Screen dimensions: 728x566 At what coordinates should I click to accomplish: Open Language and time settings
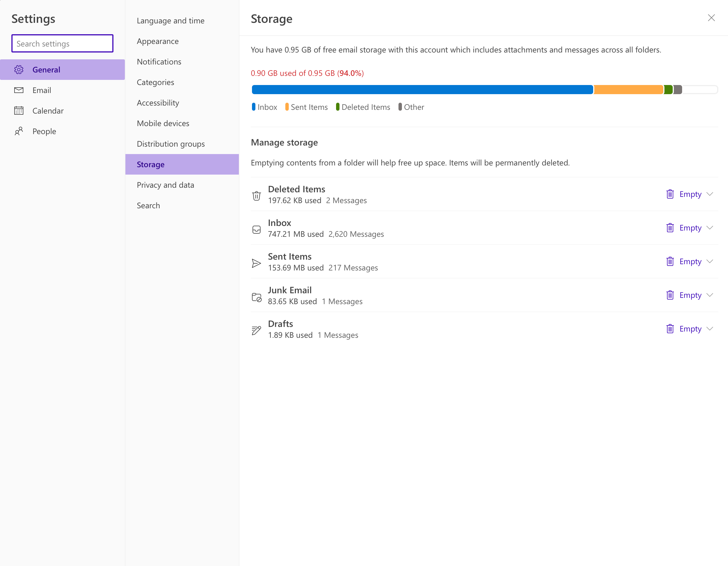(182, 21)
